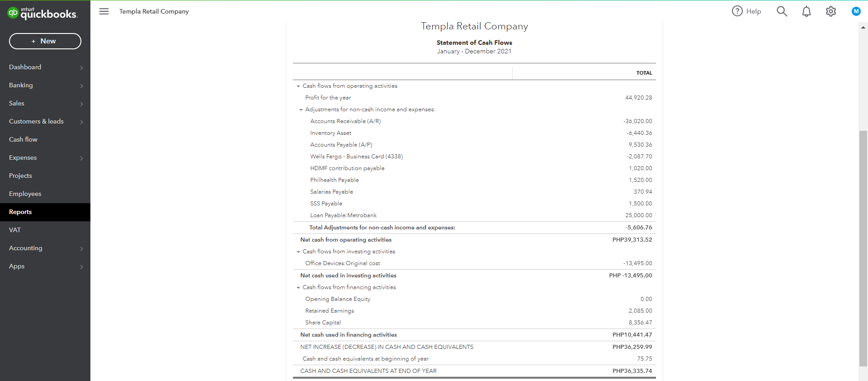Click the QuickBooks logo
Screen dimensions: 868x381
[42, 13]
